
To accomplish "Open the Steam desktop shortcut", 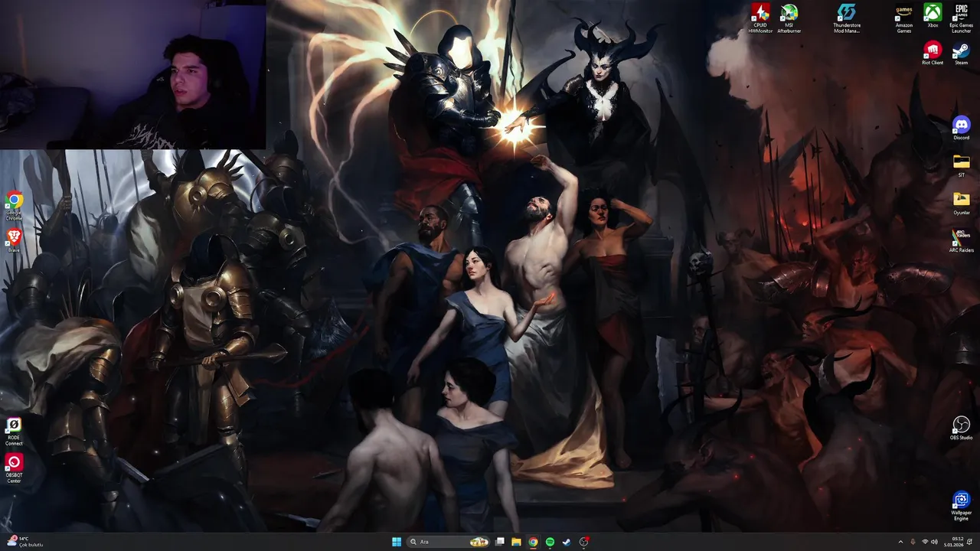I will [961, 54].
